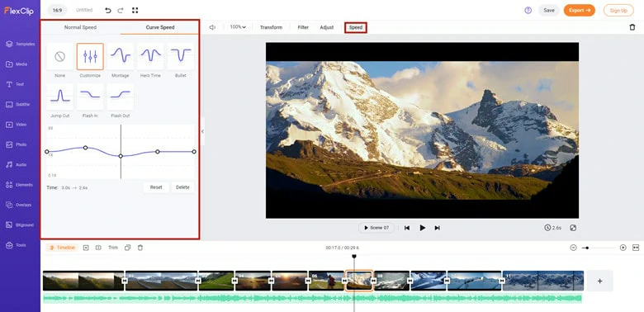Select None to disable curve speed
This screenshot has width=644, height=312.
tap(60, 56)
